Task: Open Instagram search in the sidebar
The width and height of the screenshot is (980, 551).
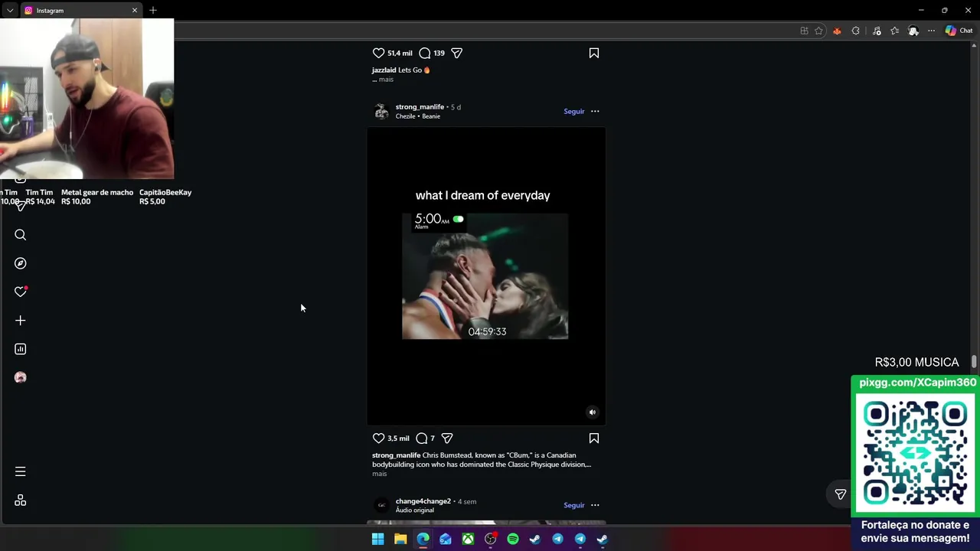Action: click(21, 235)
